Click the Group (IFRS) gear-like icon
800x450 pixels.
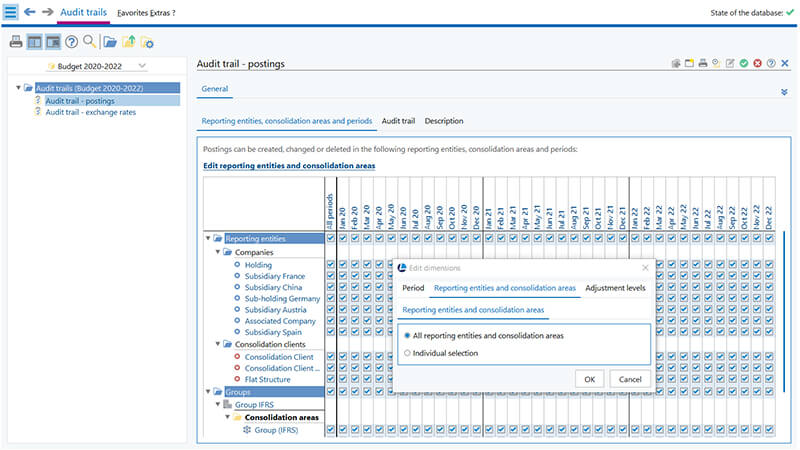tap(247, 430)
